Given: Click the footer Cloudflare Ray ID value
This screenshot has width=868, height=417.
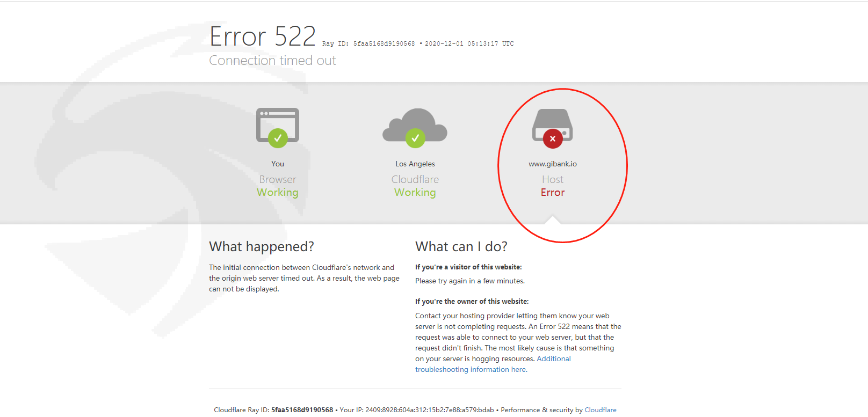Looking at the screenshot, I should click(x=302, y=410).
